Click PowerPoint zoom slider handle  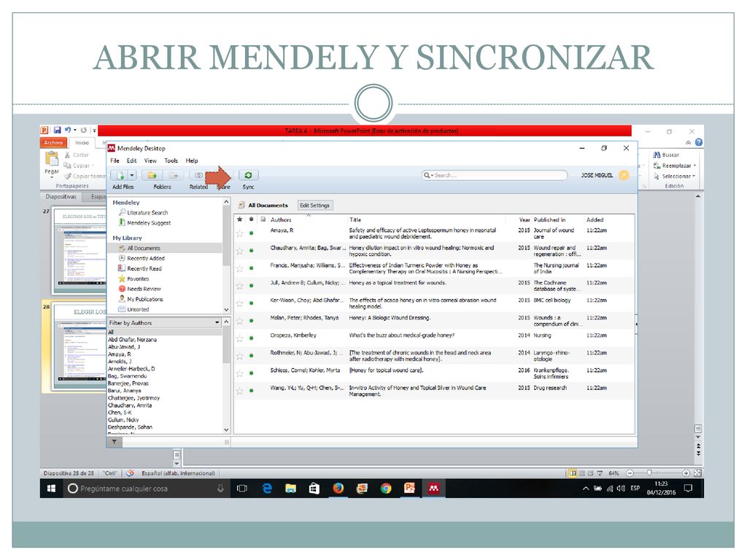click(x=649, y=472)
